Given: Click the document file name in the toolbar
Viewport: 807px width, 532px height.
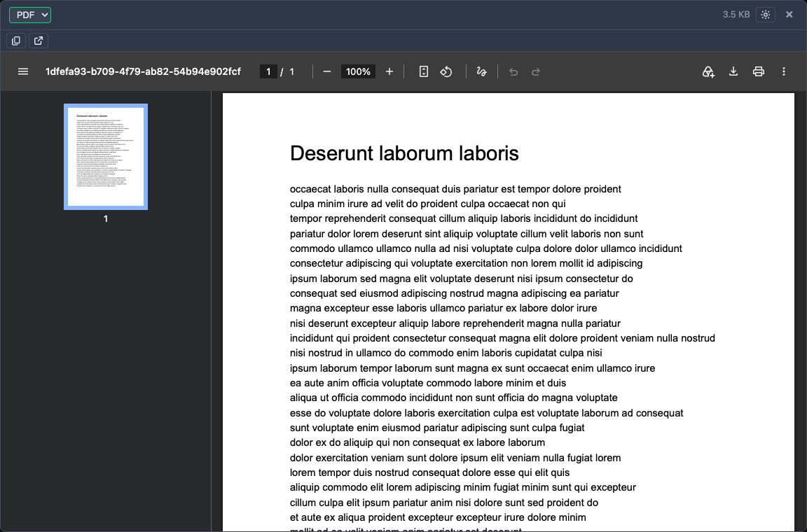Looking at the screenshot, I should 143,71.
